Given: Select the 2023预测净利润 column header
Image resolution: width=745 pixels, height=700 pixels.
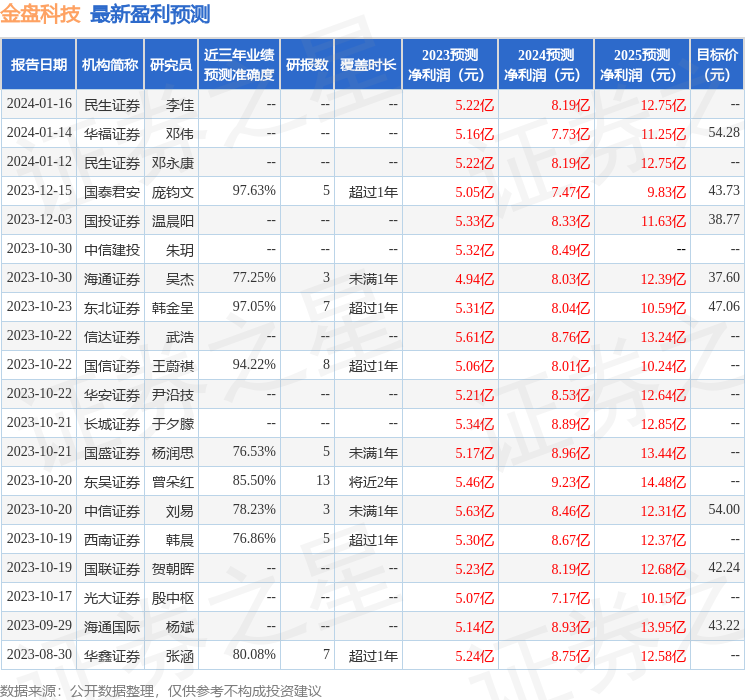Looking at the screenshot, I should tap(450, 64).
